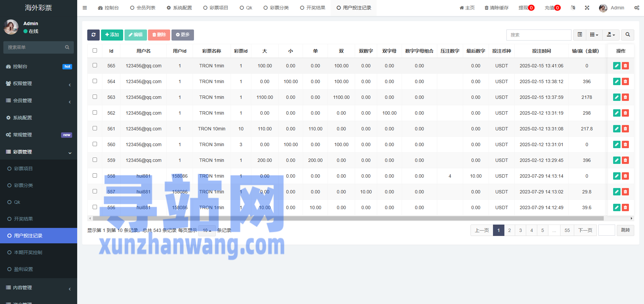Select checkbox for record 564
This screenshot has height=304, width=644.
pos(95,81)
